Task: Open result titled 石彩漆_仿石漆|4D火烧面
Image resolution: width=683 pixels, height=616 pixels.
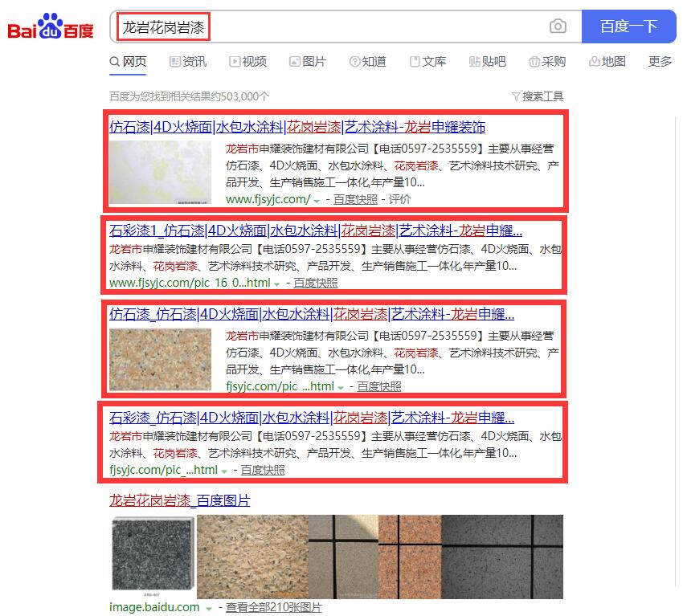Action: point(312,418)
